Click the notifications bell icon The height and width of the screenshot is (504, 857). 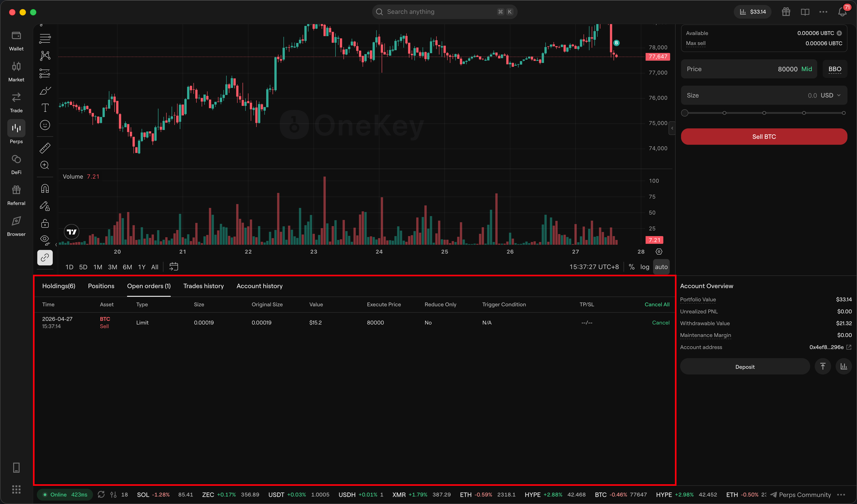pyautogui.click(x=842, y=12)
